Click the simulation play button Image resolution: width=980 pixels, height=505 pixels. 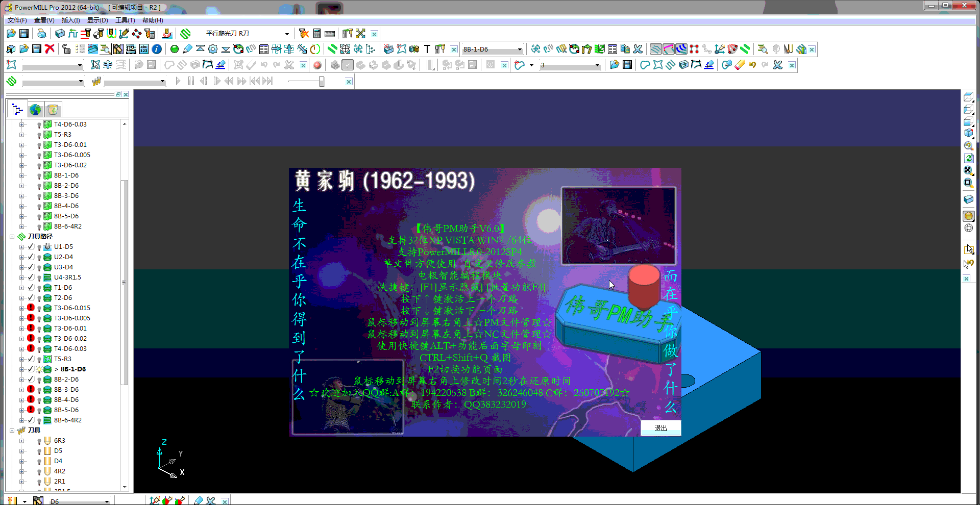[x=178, y=81]
